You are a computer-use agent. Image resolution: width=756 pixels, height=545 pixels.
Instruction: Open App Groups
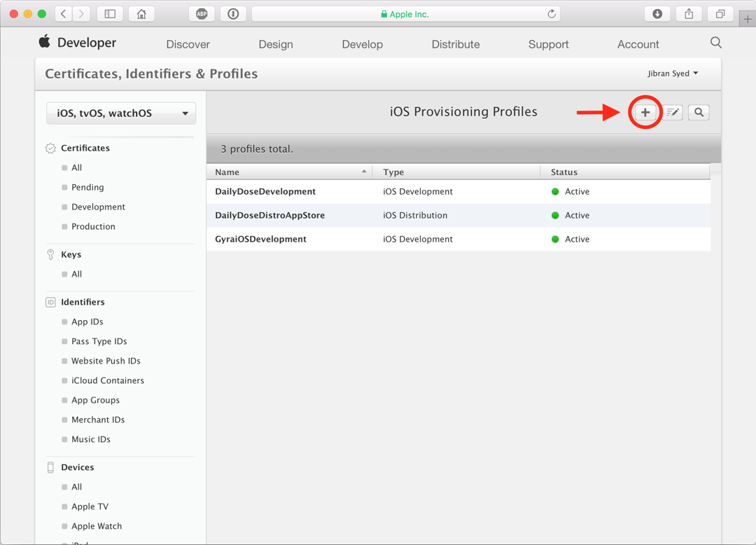tap(95, 400)
